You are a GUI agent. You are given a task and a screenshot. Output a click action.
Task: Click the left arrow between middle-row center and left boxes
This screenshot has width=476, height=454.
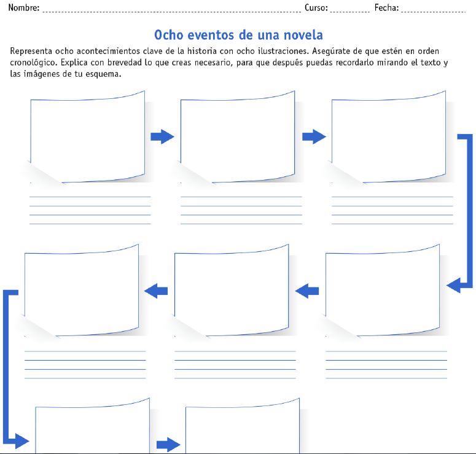tap(156, 291)
